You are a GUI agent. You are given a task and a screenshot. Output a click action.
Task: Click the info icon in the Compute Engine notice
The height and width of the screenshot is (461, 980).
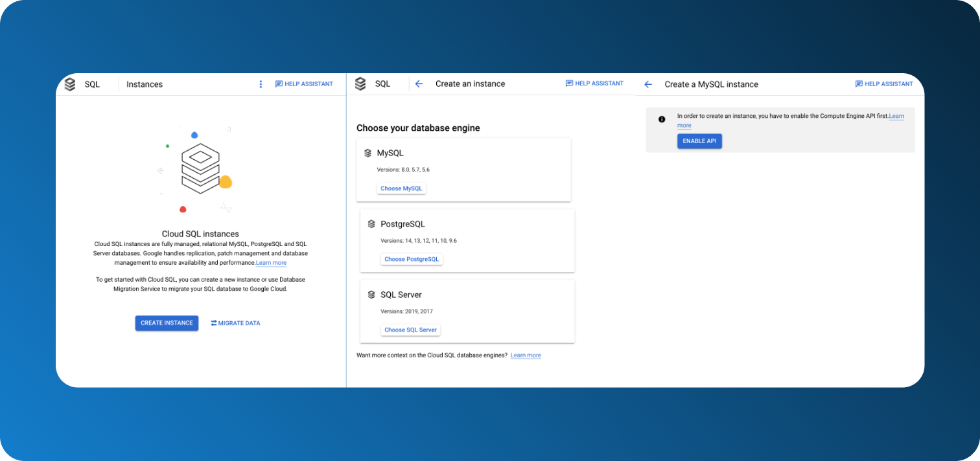click(x=662, y=119)
